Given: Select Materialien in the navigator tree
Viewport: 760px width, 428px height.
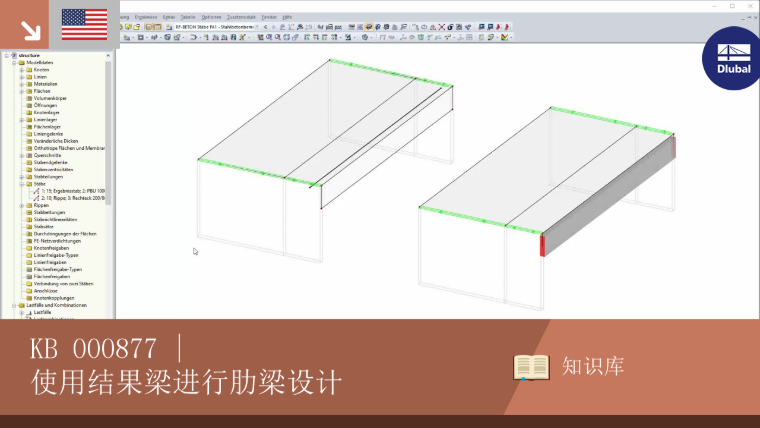Looking at the screenshot, I should tap(45, 84).
